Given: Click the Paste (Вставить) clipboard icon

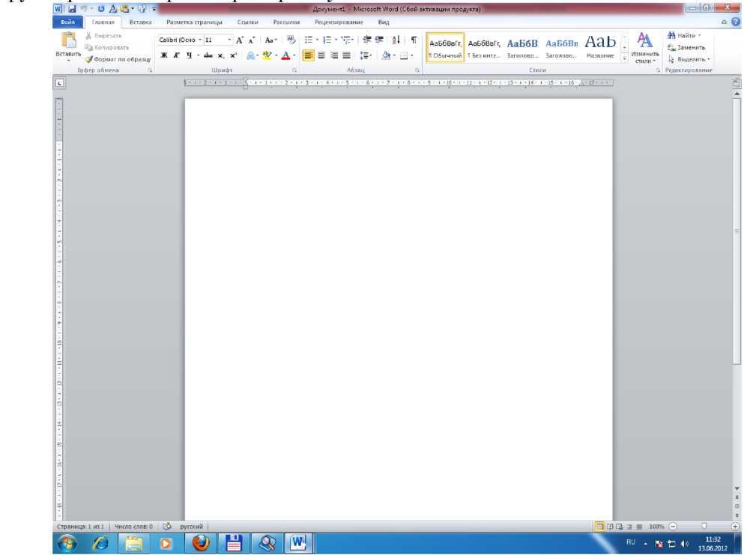Looking at the screenshot, I should coord(68,40).
